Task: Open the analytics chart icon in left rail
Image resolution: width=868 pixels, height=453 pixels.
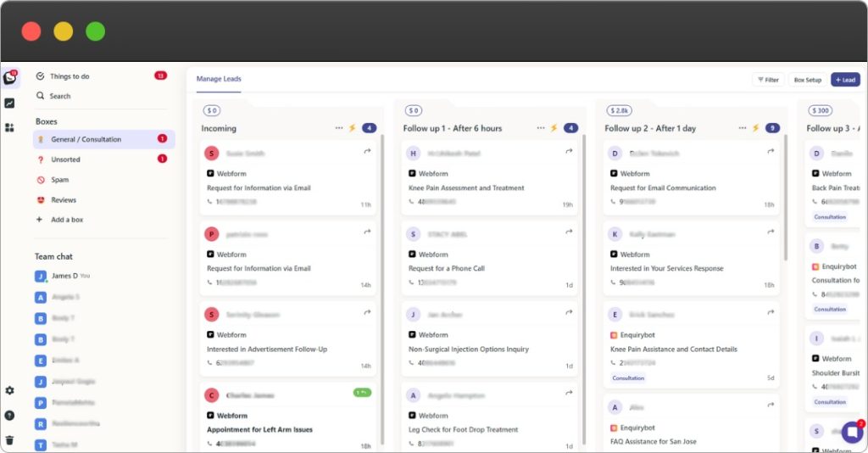Action: tap(9, 103)
